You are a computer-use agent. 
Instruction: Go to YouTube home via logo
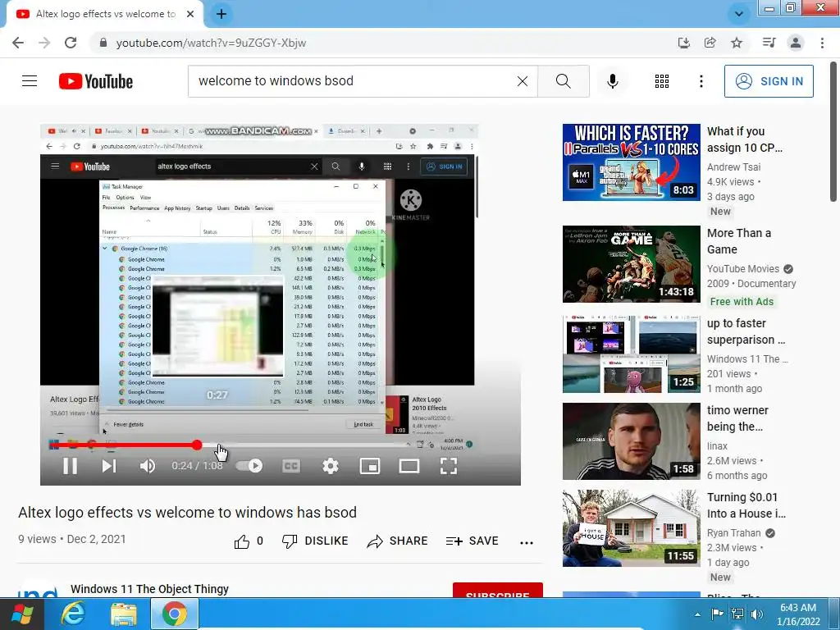(96, 81)
